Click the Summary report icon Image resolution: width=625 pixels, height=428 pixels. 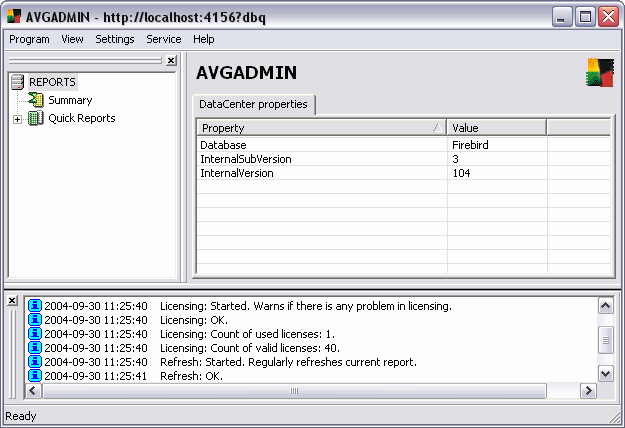click(x=36, y=100)
